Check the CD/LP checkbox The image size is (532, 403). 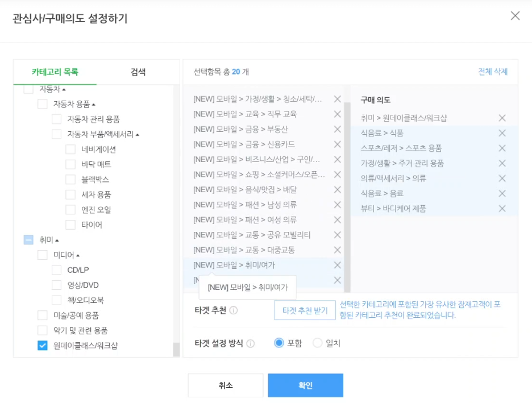point(56,270)
